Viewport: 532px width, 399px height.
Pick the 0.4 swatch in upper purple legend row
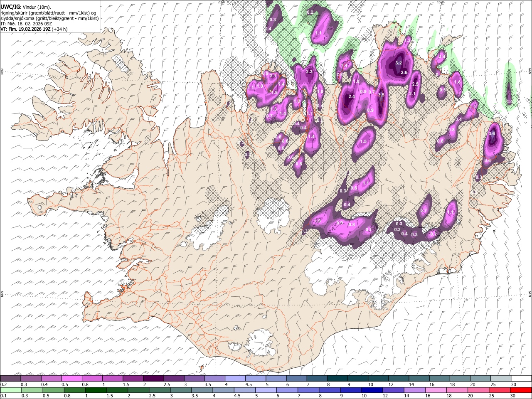[52, 378]
